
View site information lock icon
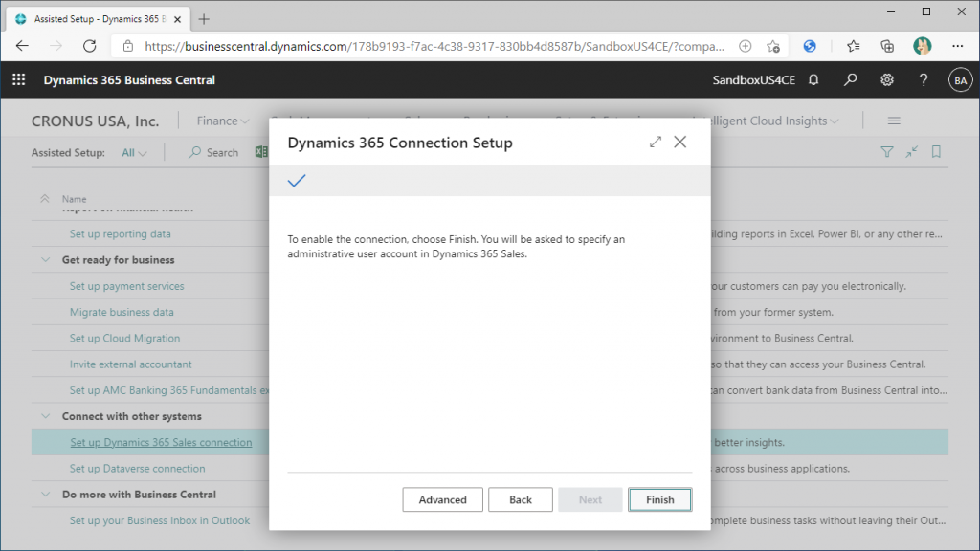[128, 46]
